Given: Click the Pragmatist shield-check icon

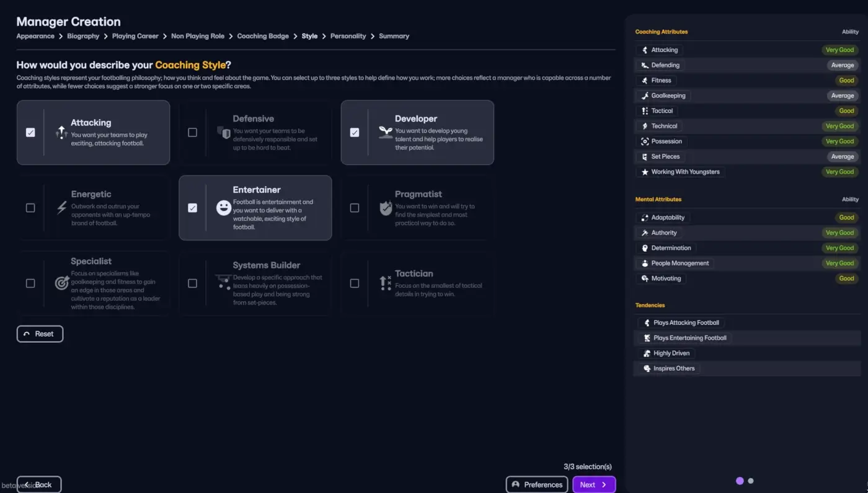Looking at the screenshot, I should 386,208.
